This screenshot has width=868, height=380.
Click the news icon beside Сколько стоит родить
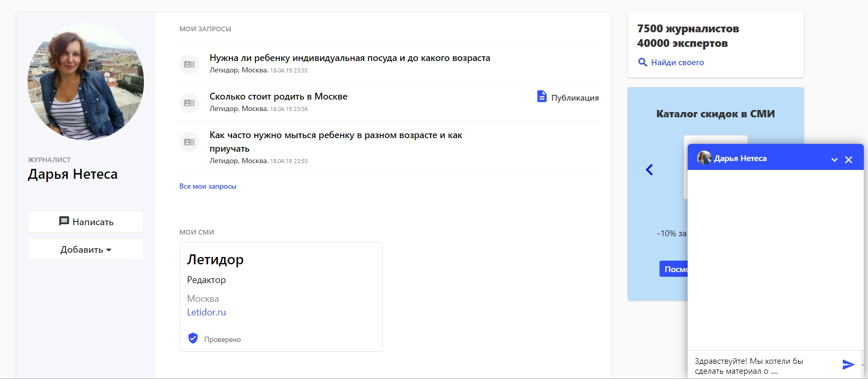point(189,103)
